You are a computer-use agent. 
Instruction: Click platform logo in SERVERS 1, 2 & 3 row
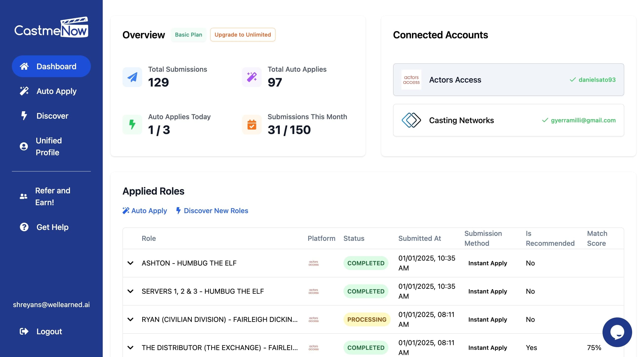[x=314, y=291]
